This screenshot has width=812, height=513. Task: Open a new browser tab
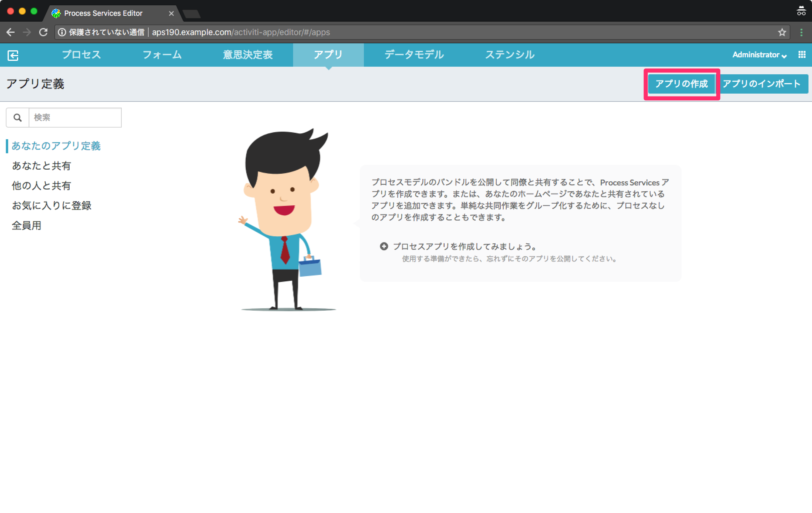pos(192,14)
